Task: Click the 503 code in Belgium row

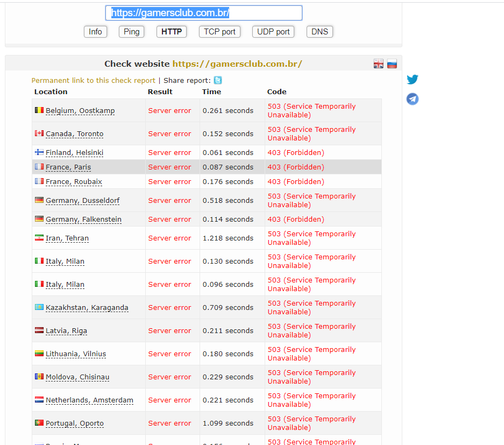Action: [312, 111]
